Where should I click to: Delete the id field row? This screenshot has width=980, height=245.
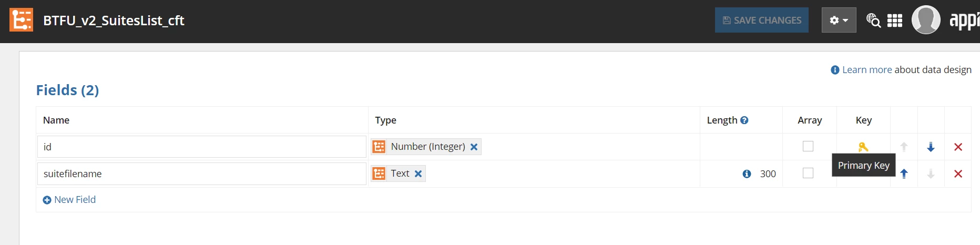[x=958, y=147]
